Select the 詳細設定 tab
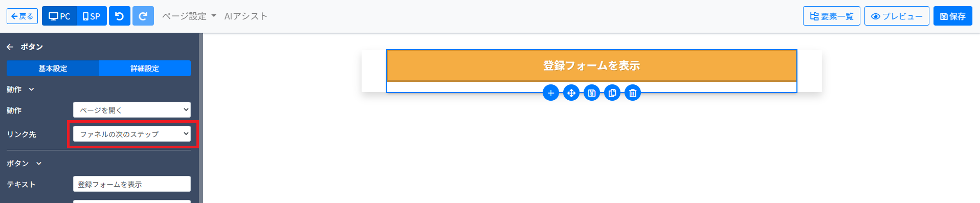Viewport: 980px width, 203px height. click(x=145, y=68)
